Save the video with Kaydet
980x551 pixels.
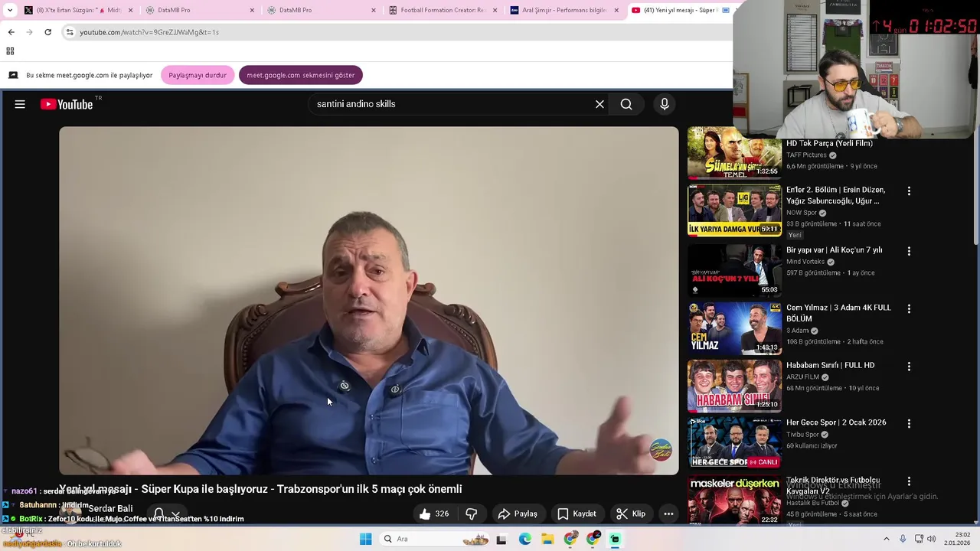pyautogui.click(x=577, y=514)
